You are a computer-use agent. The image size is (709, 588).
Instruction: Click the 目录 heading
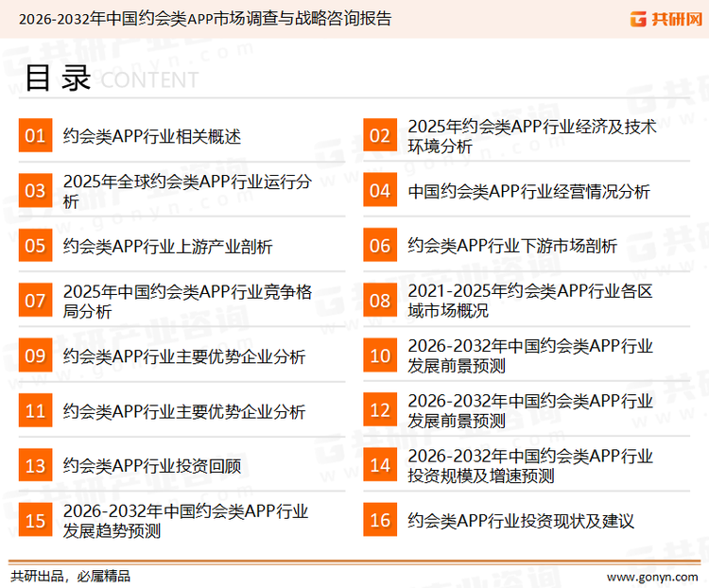coord(58,78)
